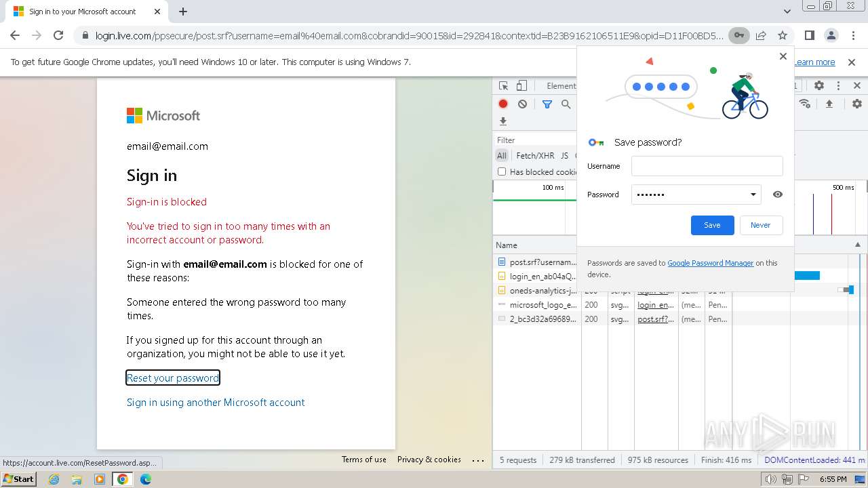Open the Privacy & cookies link

(x=429, y=460)
